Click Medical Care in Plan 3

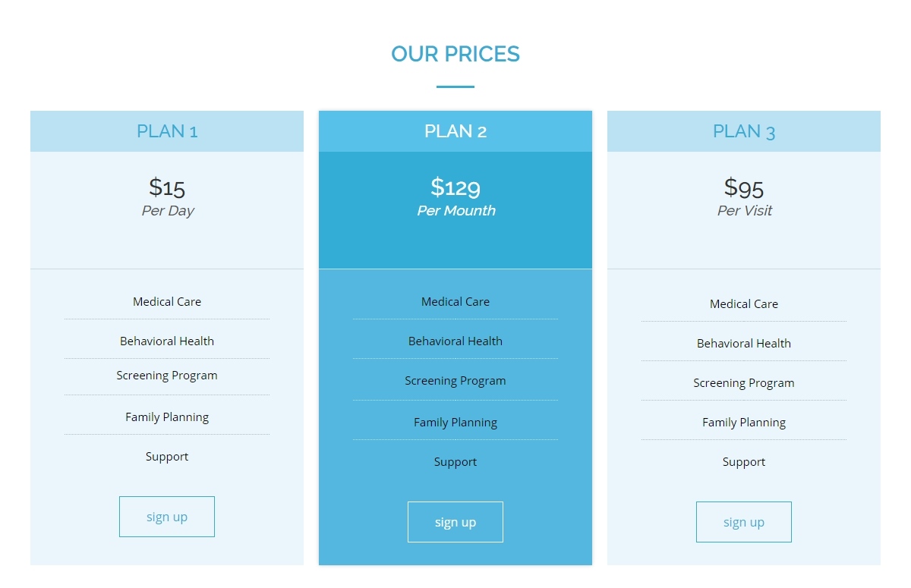tap(744, 304)
